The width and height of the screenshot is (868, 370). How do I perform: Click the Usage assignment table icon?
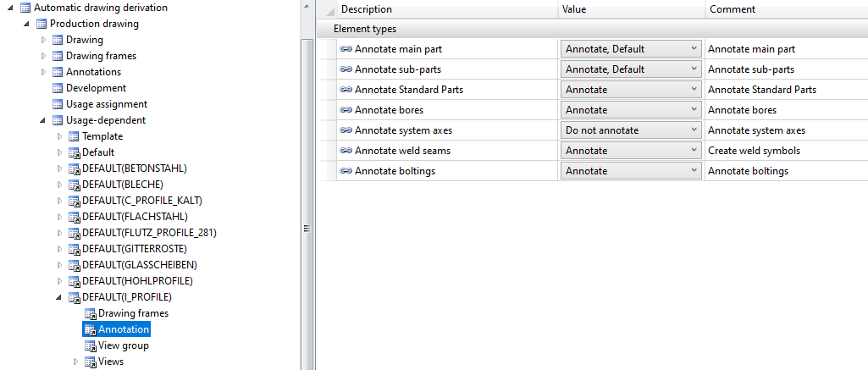point(58,104)
